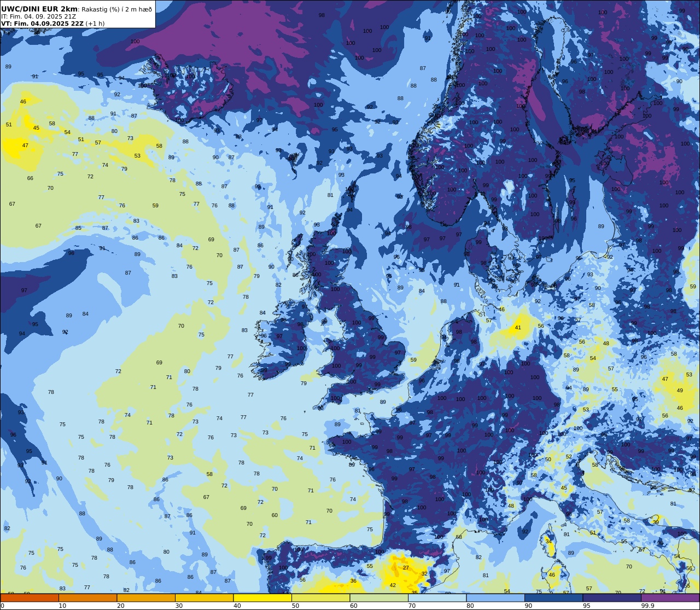The height and width of the screenshot is (610, 700).
Task: Click the "32" humidity value near the Pyrenees
Action: point(424,574)
